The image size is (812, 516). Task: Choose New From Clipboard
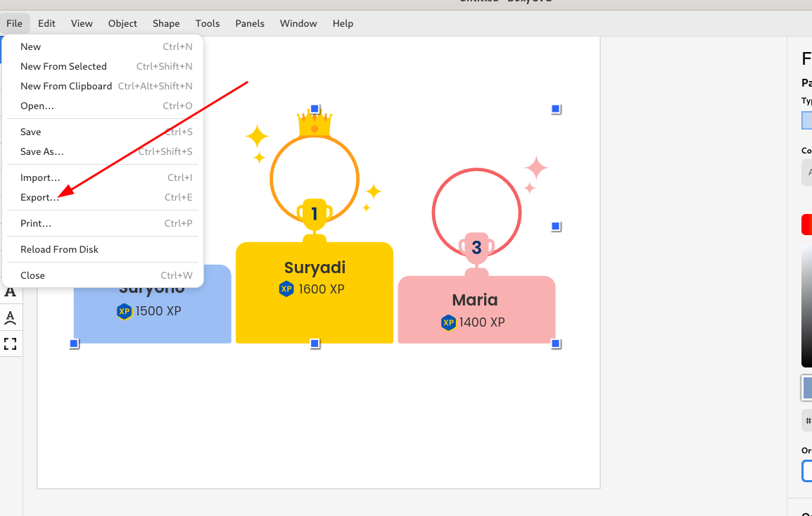[x=65, y=86]
